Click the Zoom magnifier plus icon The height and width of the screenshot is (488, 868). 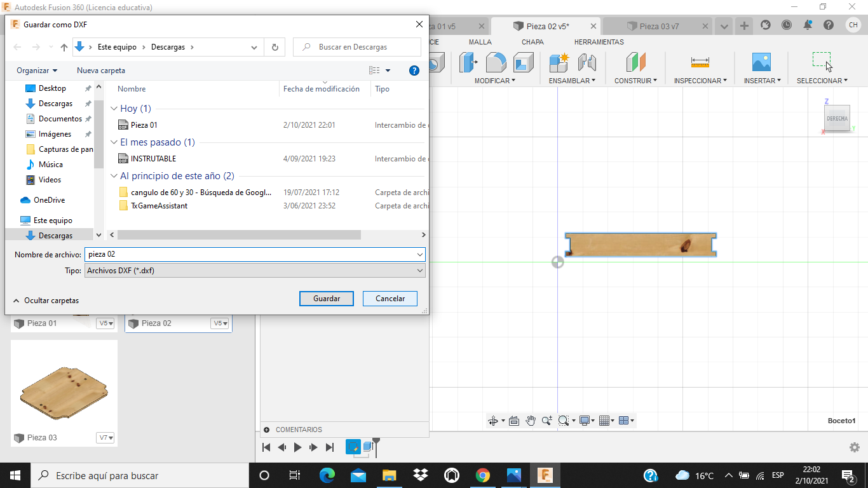click(x=546, y=421)
